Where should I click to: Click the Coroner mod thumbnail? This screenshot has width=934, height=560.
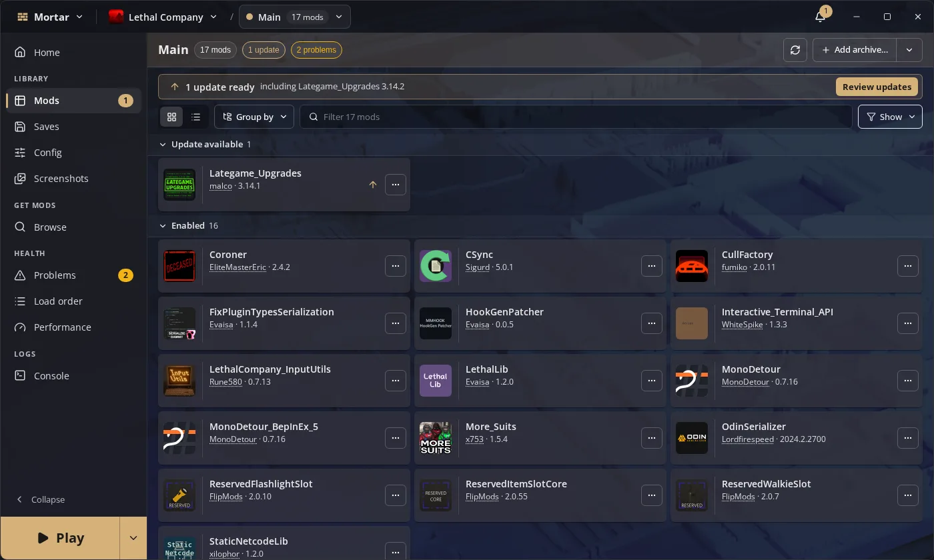tap(179, 266)
